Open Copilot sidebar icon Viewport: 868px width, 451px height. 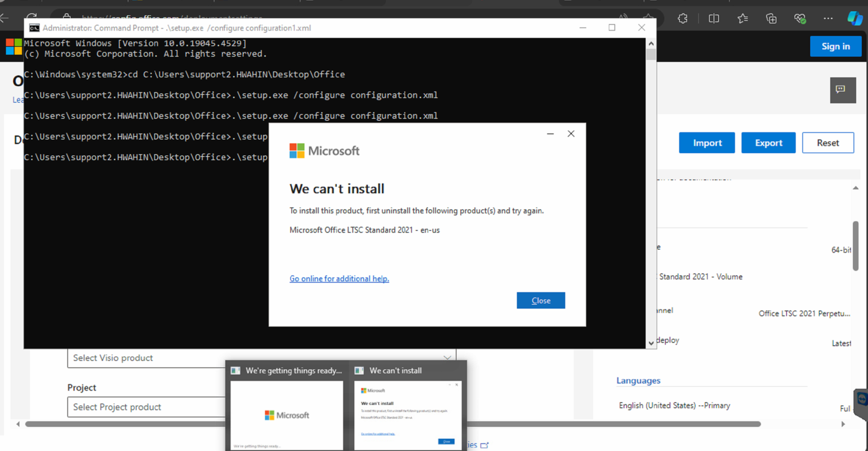[855, 18]
